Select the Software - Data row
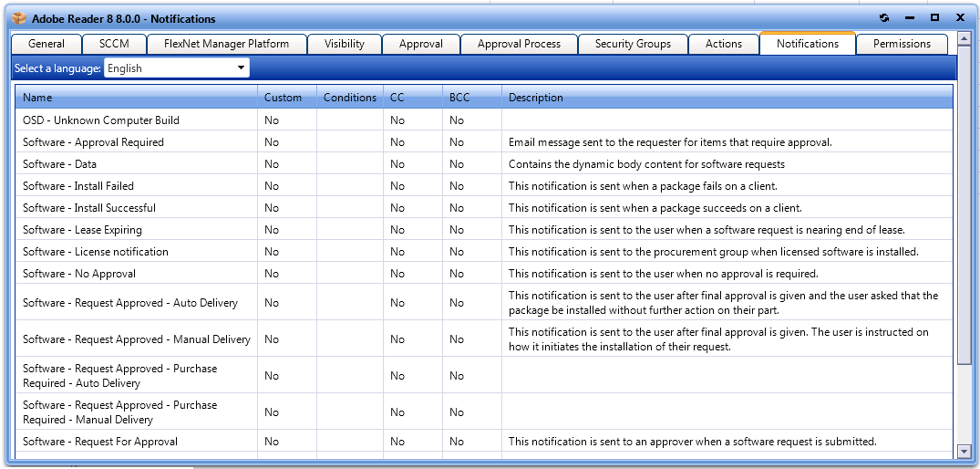Image resolution: width=980 pixels, height=469 pixels. [484, 164]
